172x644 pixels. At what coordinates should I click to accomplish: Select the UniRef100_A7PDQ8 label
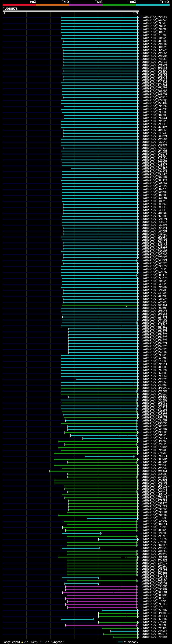[154, 100]
